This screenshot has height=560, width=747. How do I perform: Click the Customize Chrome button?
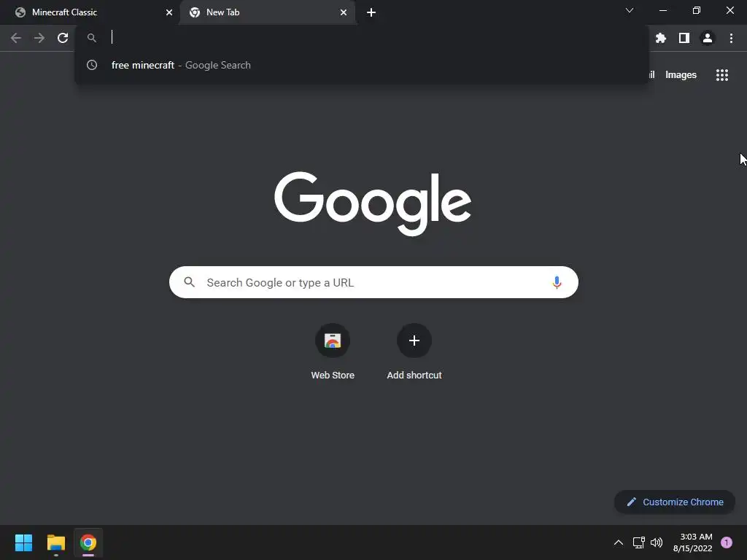coord(675,502)
